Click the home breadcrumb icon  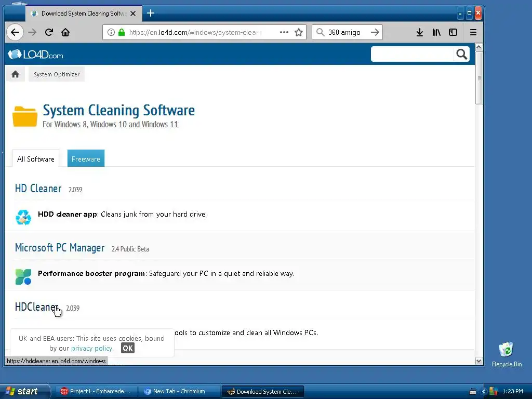tap(15, 74)
